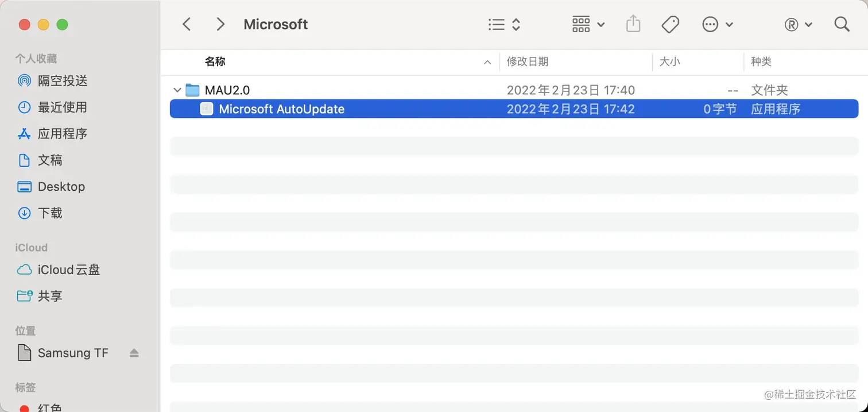Open the ellipsis action menu
This screenshot has height=412, width=868.
click(718, 24)
